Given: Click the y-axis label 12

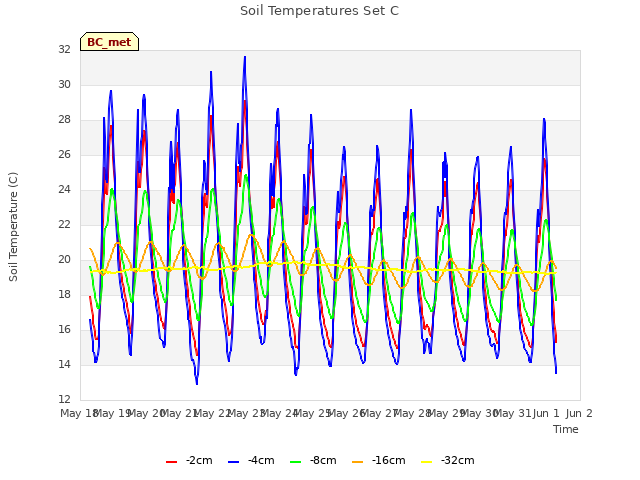Looking at the screenshot, I should point(64,400).
